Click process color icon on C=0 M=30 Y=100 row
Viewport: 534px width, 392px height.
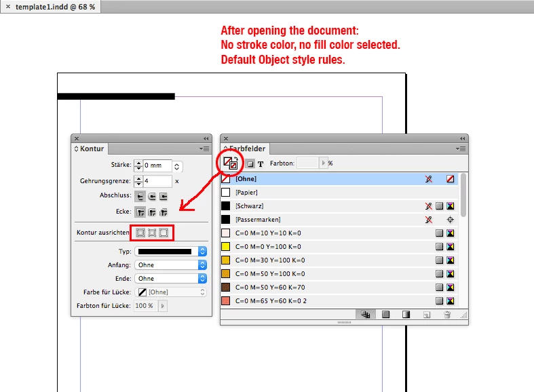[x=439, y=260]
